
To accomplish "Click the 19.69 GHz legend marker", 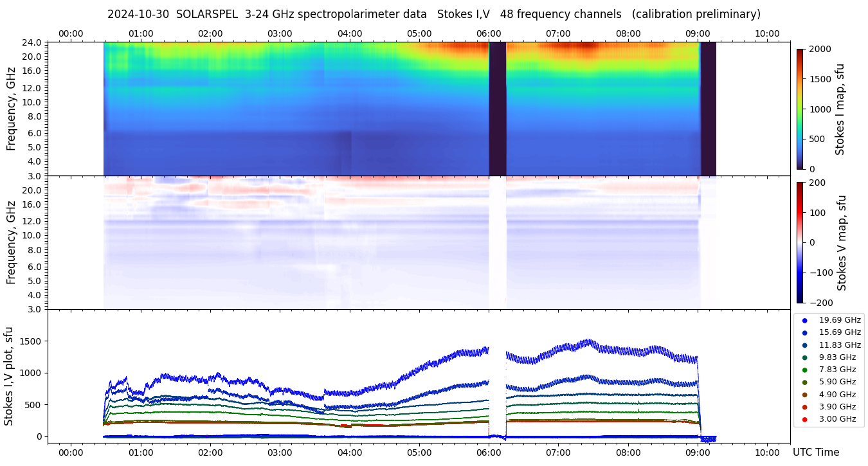I will [804, 320].
